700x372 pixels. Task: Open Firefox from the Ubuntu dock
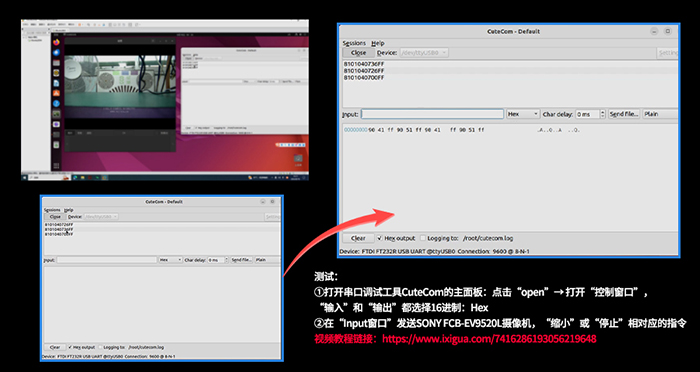tap(56, 42)
